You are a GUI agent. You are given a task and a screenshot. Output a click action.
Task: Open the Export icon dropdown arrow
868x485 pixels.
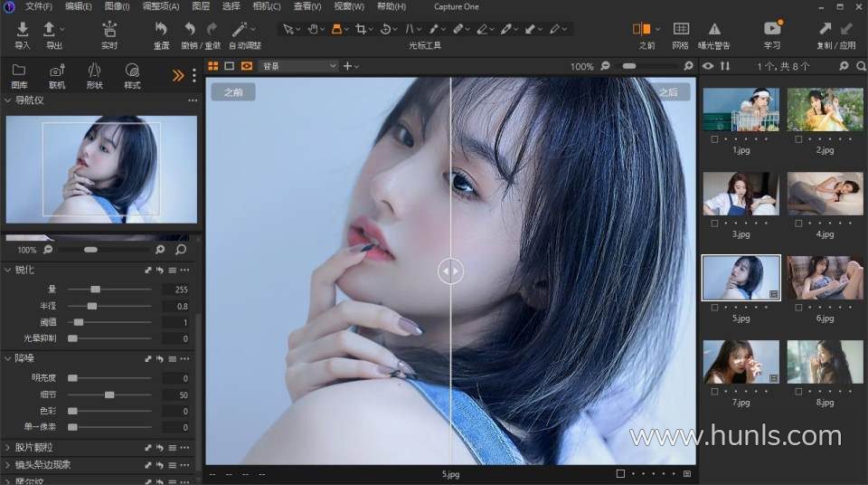click(62, 29)
